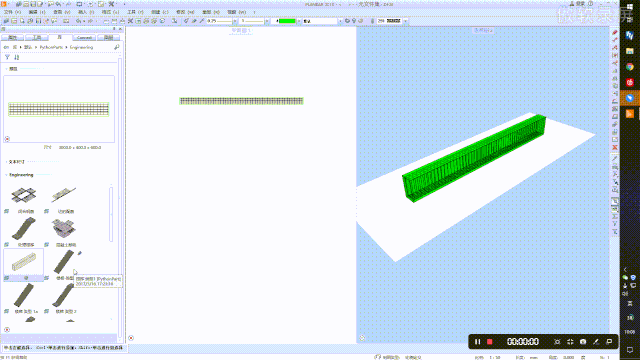Open the Windows Start menu
This screenshot has width=640, height=360.
(630, 7)
